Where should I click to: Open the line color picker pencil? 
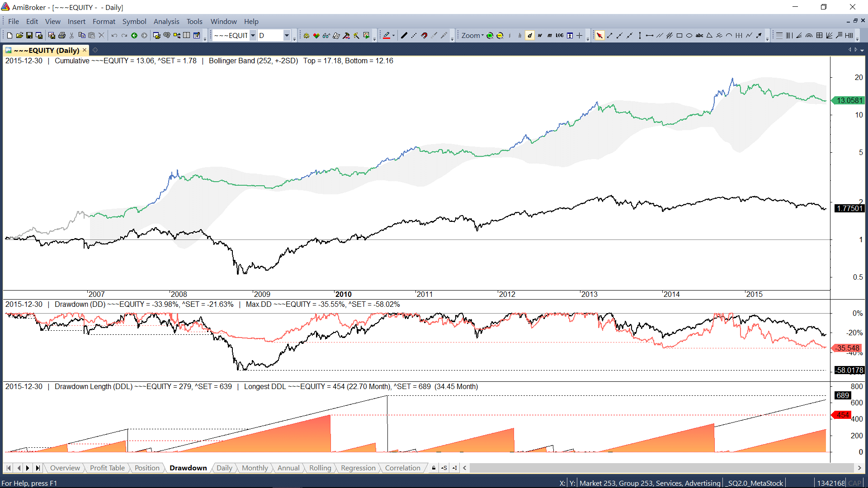387,35
